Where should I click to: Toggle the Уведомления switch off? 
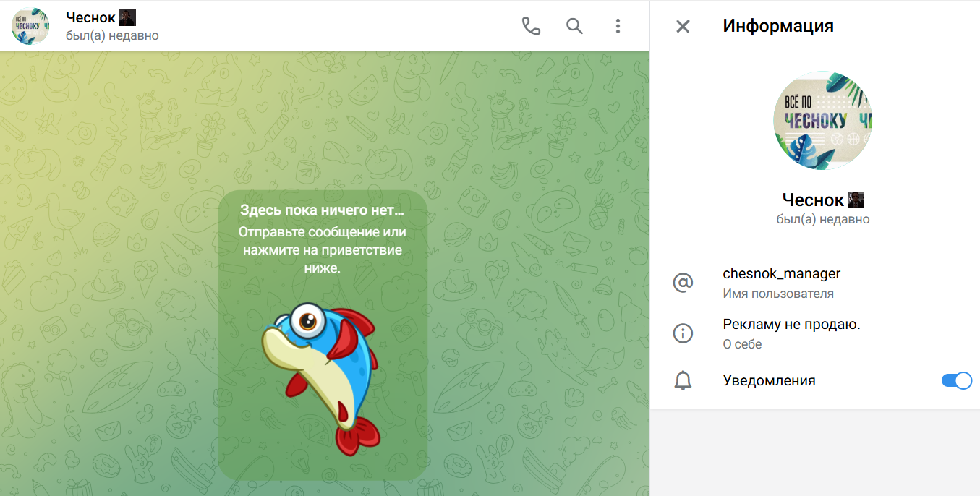pos(956,380)
